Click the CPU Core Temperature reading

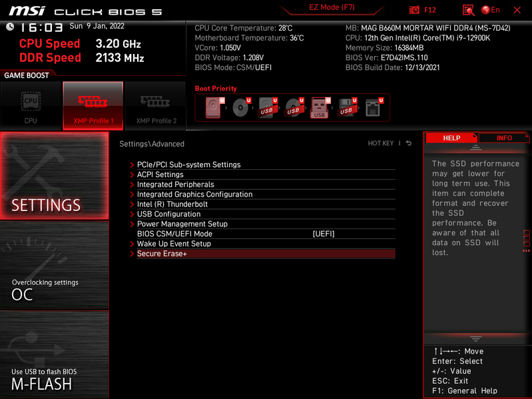(x=243, y=28)
